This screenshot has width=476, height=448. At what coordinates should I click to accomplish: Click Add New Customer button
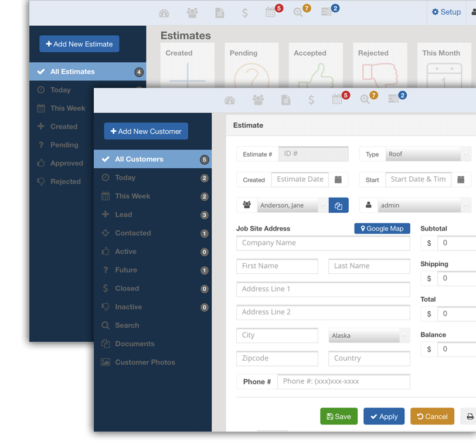pos(146,131)
